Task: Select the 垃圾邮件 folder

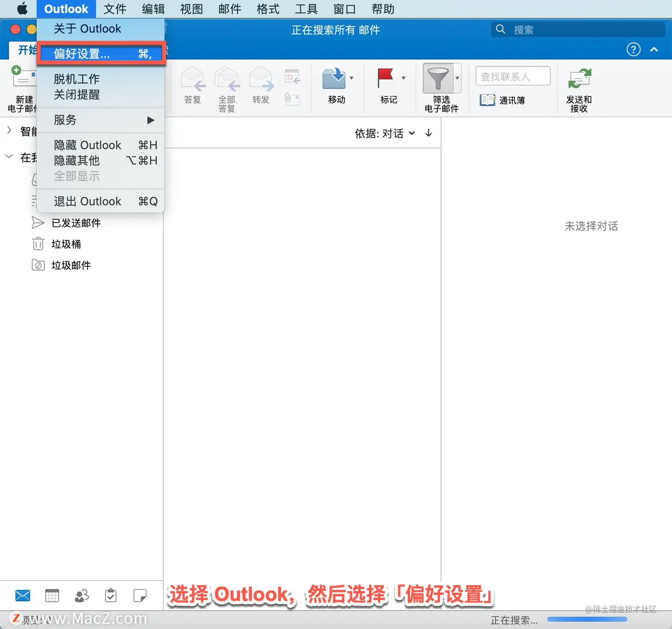Action: [x=71, y=265]
